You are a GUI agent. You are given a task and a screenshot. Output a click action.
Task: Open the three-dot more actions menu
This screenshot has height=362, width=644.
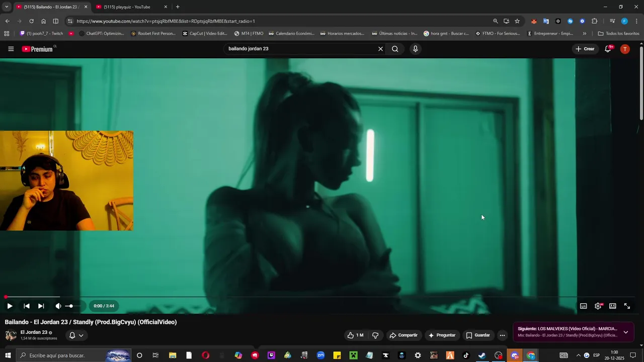tap(502, 335)
